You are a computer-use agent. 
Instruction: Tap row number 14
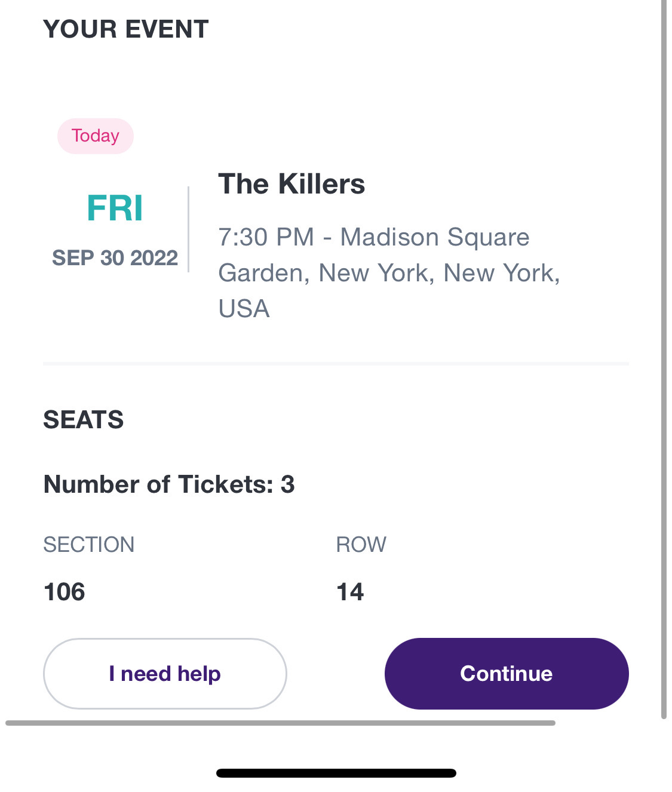[x=350, y=592]
